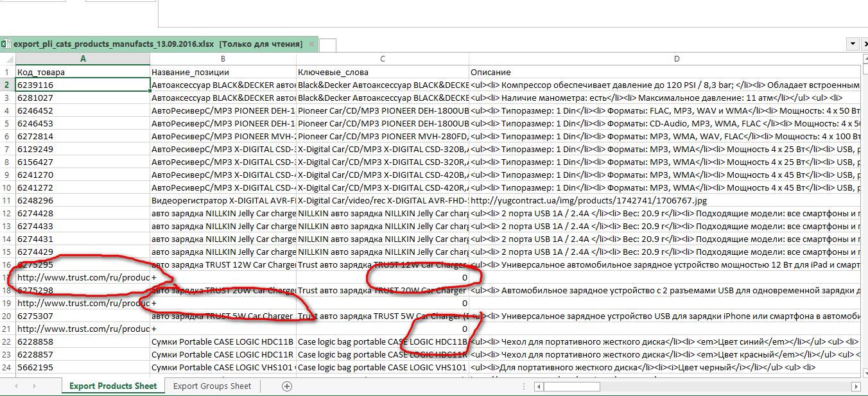
Task: Select cell with product code 6246452
Action: point(83,110)
